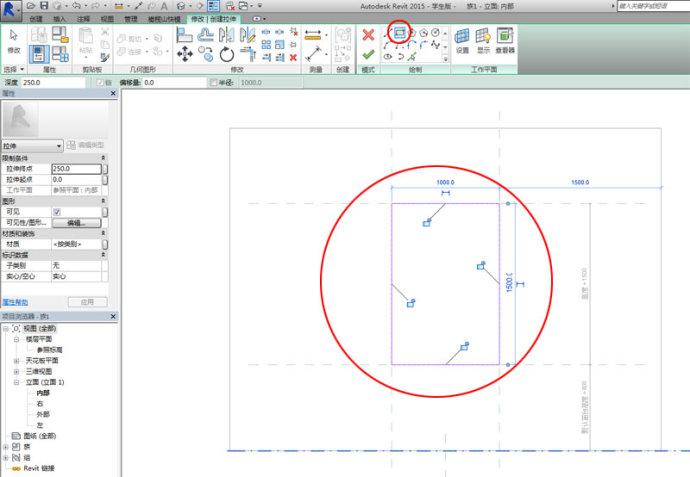Click the red Cancel Edit Mode X

pyautogui.click(x=368, y=34)
